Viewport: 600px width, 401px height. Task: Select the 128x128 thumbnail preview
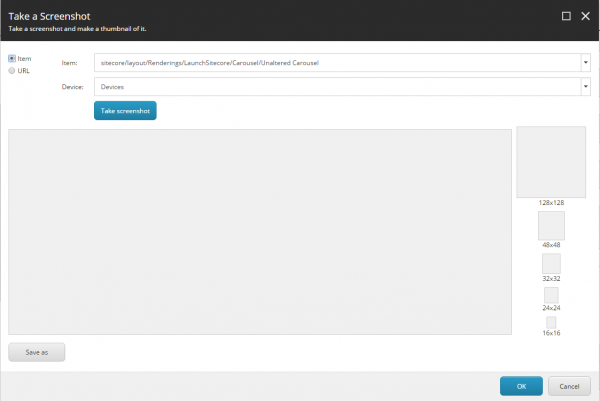click(x=551, y=162)
